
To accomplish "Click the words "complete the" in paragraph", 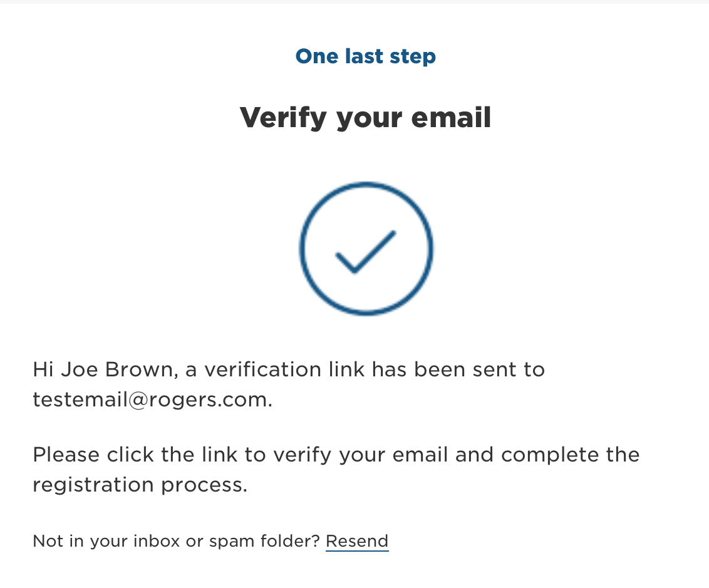I will point(570,455).
